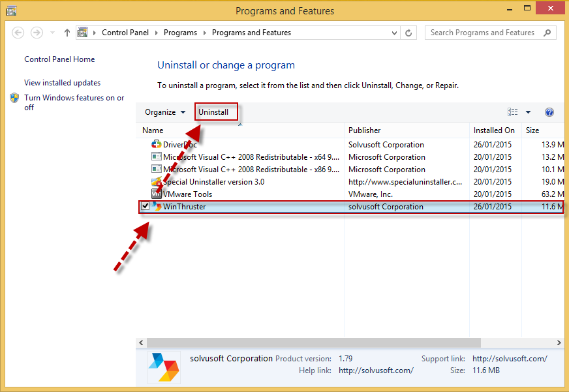Image resolution: width=569 pixels, height=392 pixels.
Task: Click the Forward navigation arrow
Action: (x=37, y=33)
